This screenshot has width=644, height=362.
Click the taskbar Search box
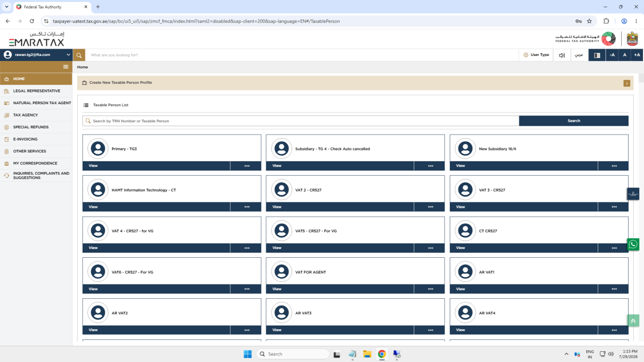click(293, 354)
